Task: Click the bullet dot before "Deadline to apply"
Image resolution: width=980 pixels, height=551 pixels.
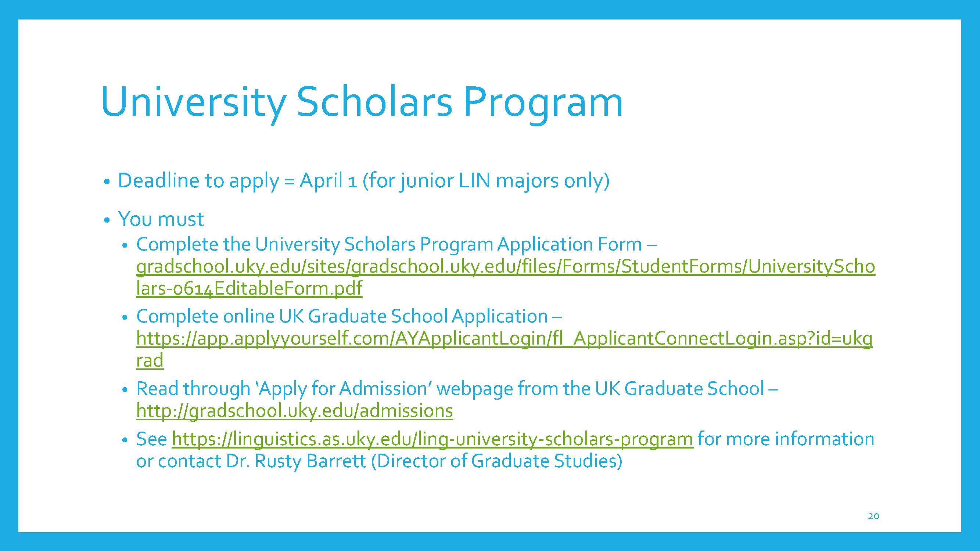Action: [107, 182]
